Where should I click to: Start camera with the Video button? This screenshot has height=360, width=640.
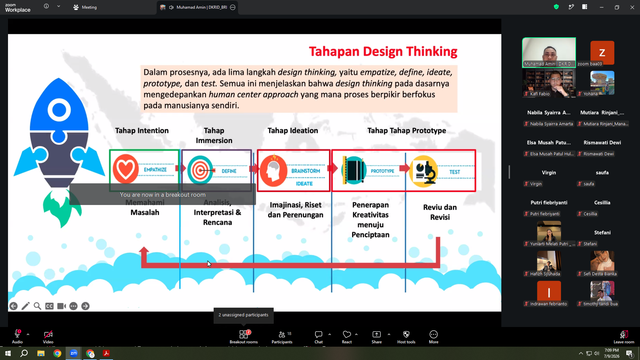[x=48, y=336]
